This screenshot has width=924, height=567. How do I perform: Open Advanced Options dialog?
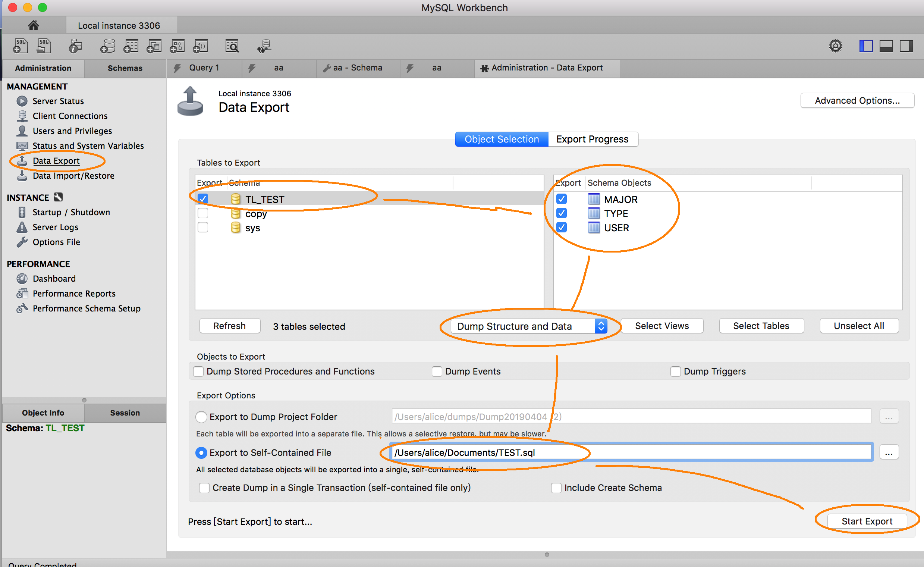click(x=857, y=101)
